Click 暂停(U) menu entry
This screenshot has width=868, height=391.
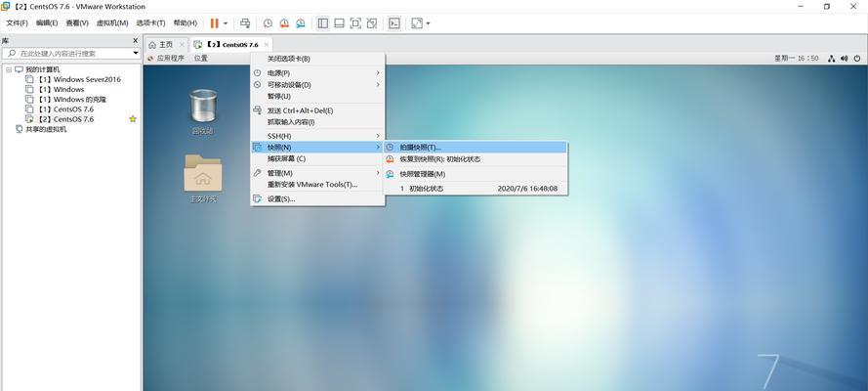coord(317,97)
